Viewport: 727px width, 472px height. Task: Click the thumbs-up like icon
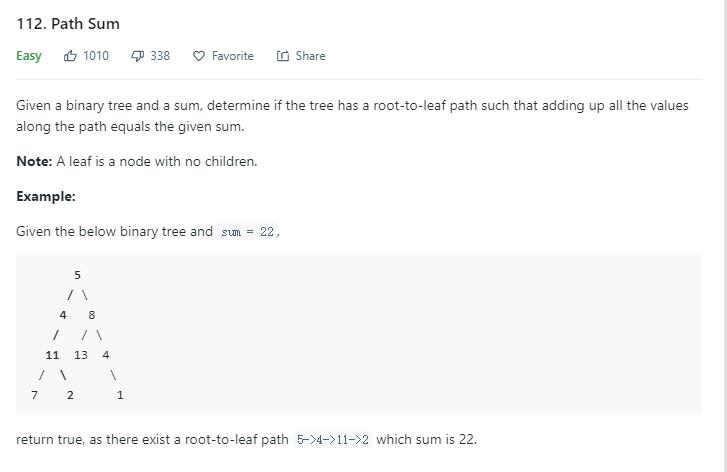pyautogui.click(x=70, y=56)
